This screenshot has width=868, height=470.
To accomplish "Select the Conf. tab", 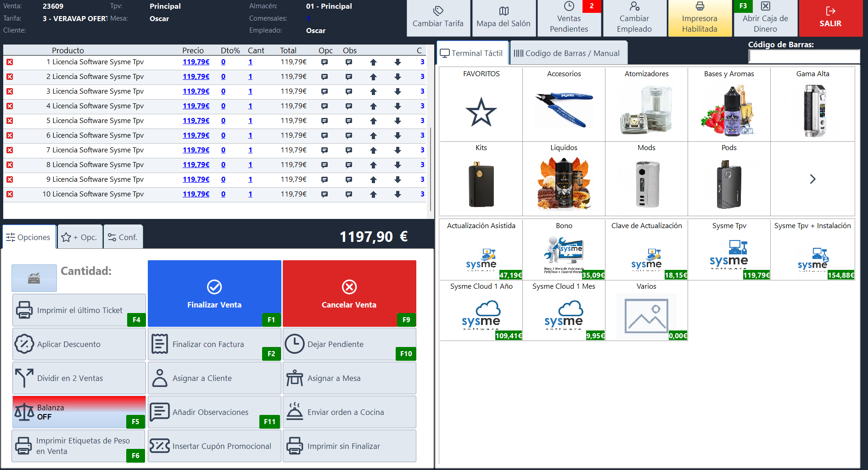I will point(123,237).
